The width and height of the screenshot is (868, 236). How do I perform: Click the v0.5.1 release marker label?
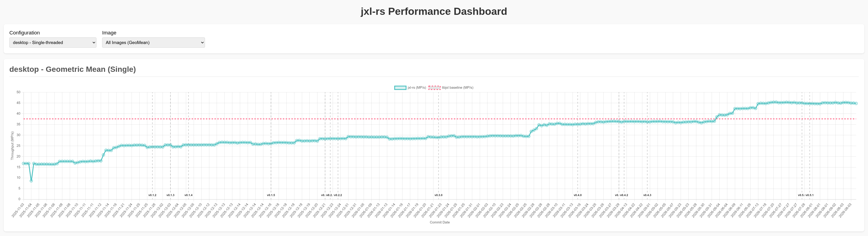(810, 195)
